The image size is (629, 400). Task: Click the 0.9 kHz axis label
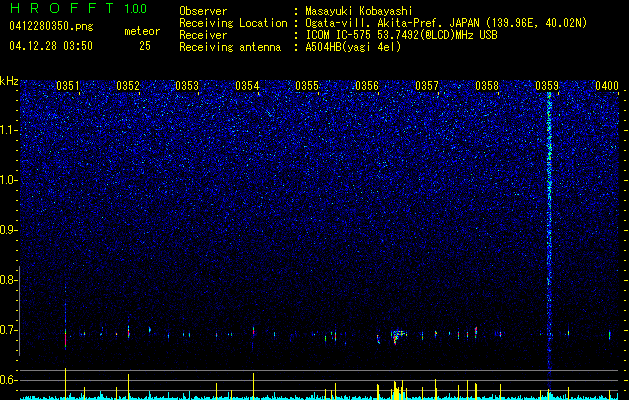8,230
